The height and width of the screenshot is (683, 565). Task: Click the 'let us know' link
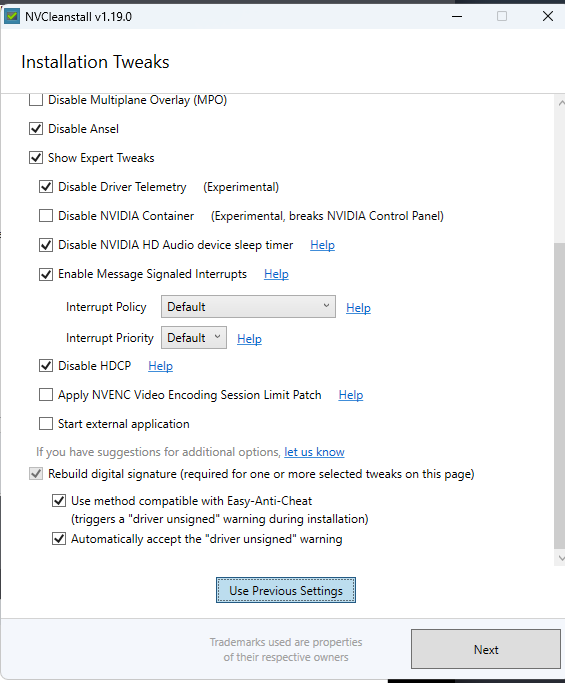coord(314,452)
